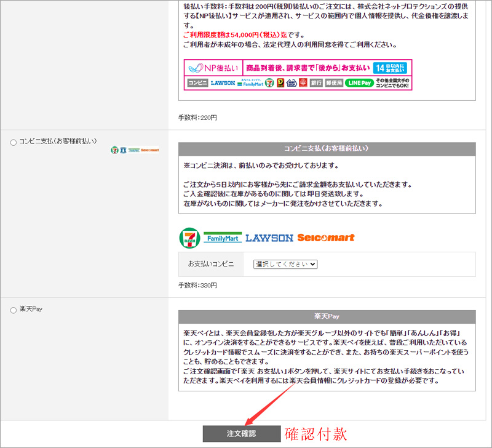Click the FamilyMart logo in the NP banner
The width and height of the screenshot is (492, 448).
250,83
